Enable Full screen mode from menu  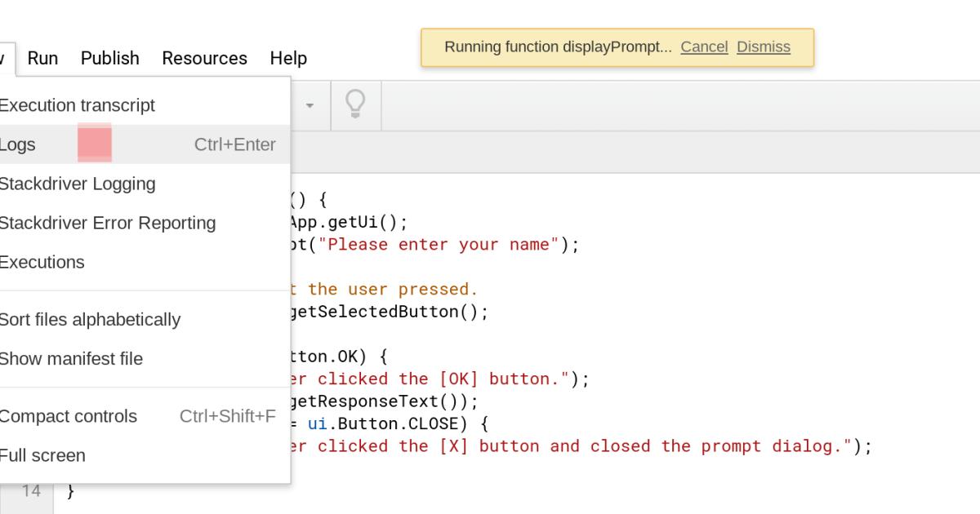[x=42, y=455]
